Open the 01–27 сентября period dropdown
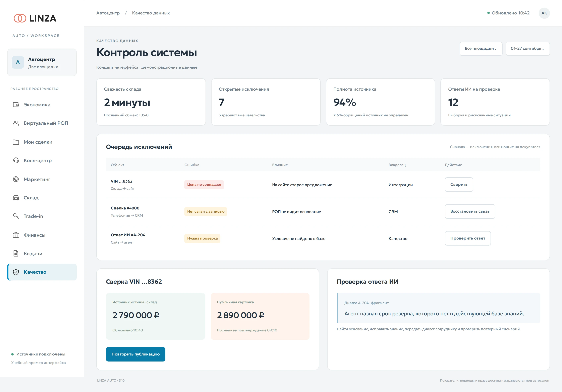Viewport: 562px width, 392px height. pyautogui.click(x=527, y=49)
